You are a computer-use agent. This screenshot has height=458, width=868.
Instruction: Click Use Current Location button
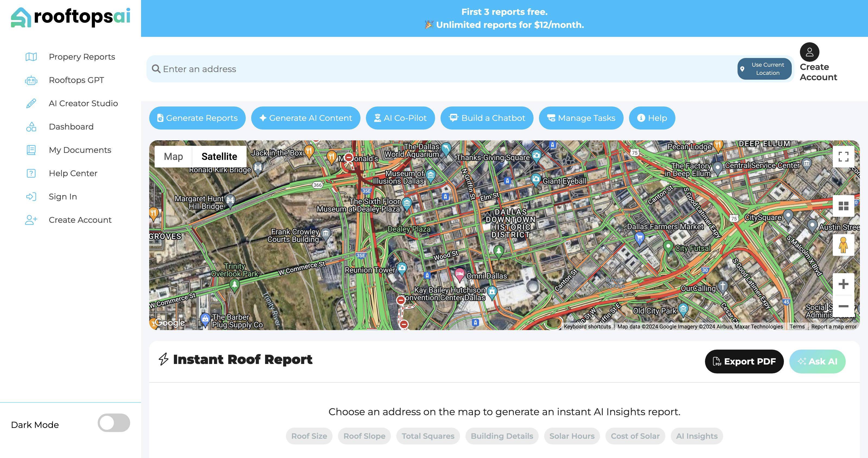[x=764, y=69]
